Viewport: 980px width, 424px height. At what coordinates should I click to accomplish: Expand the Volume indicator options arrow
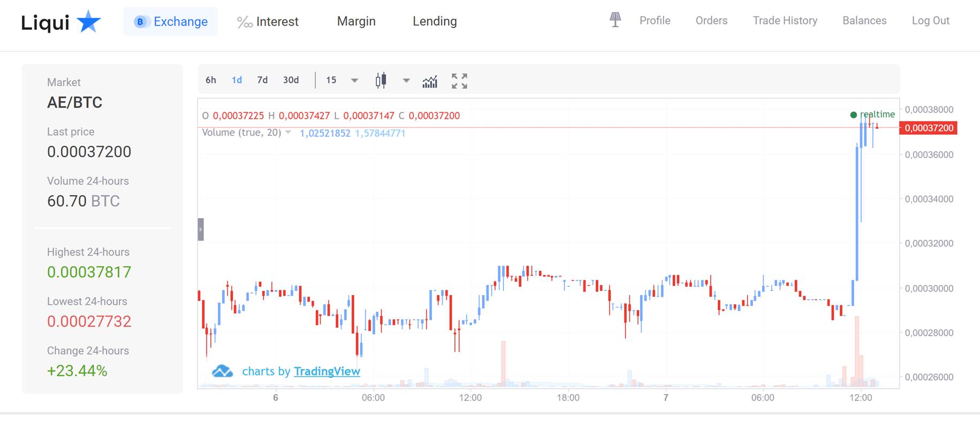pos(288,133)
